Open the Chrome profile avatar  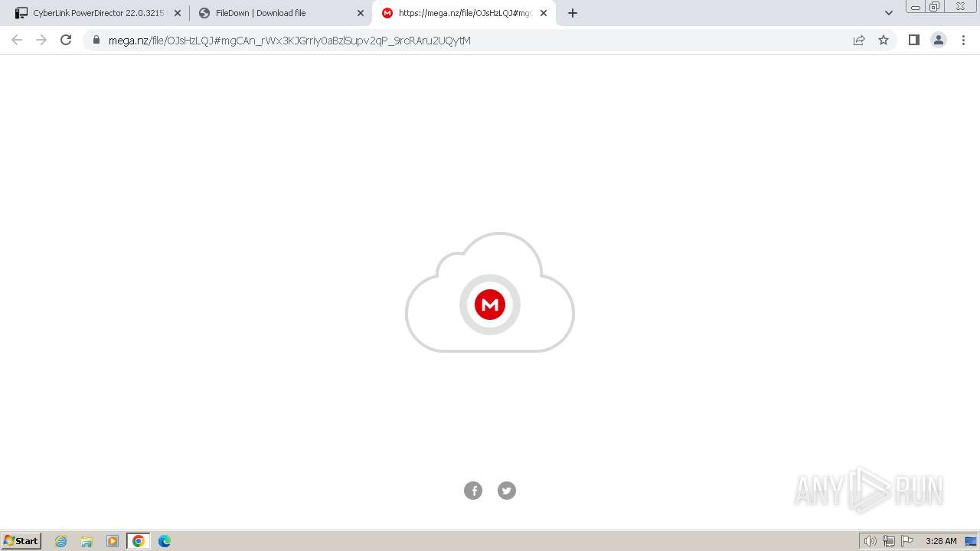(x=938, y=40)
